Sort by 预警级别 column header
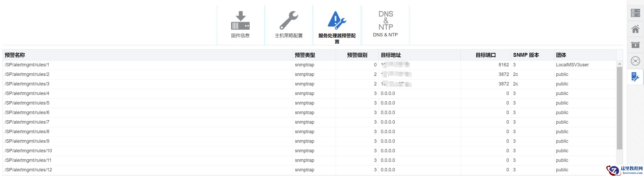Viewport: 644px width, 176px height. pos(357,55)
